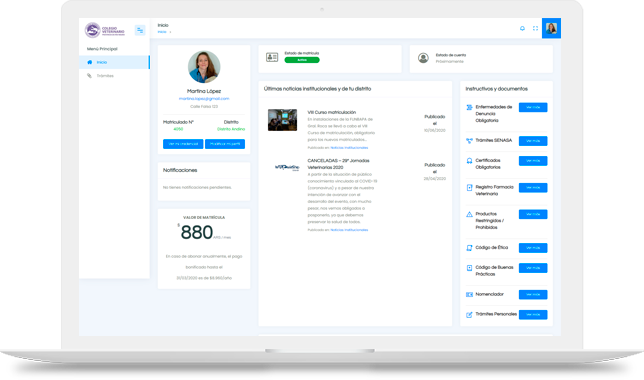644x380 pixels.
Task: Click the matriculado number 4050
Action: click(x=178, y=129)
